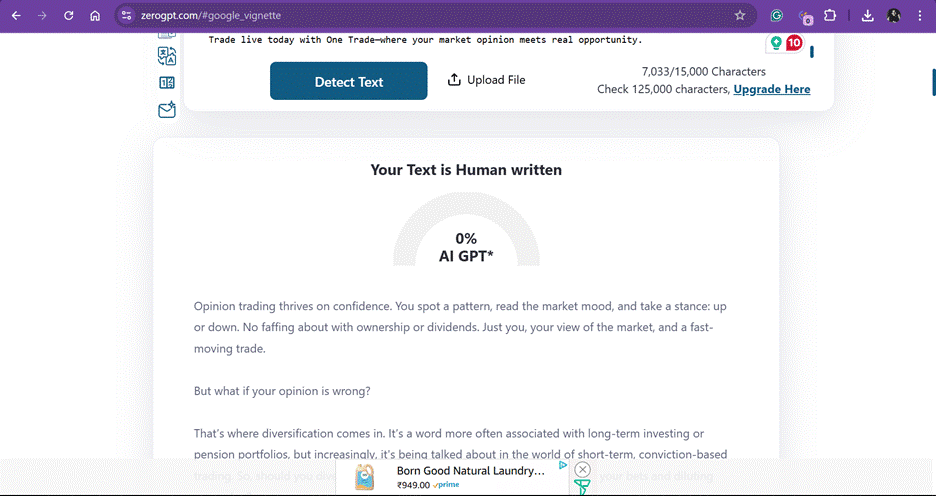Click the 'Your Text is Human written' heading

(x=466, y=170)
